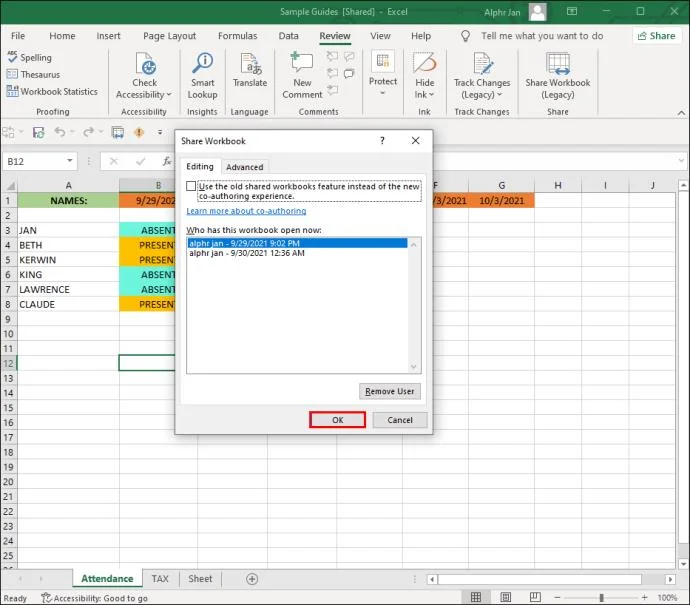Image resolution: width=690 pixels, height=605 pixels.
Task: Switch to the Formulas ribbon tab
Action: tap(238, 36)
